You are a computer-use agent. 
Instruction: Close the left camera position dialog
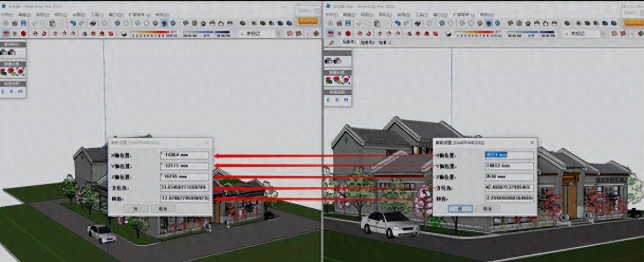point(207,141)
